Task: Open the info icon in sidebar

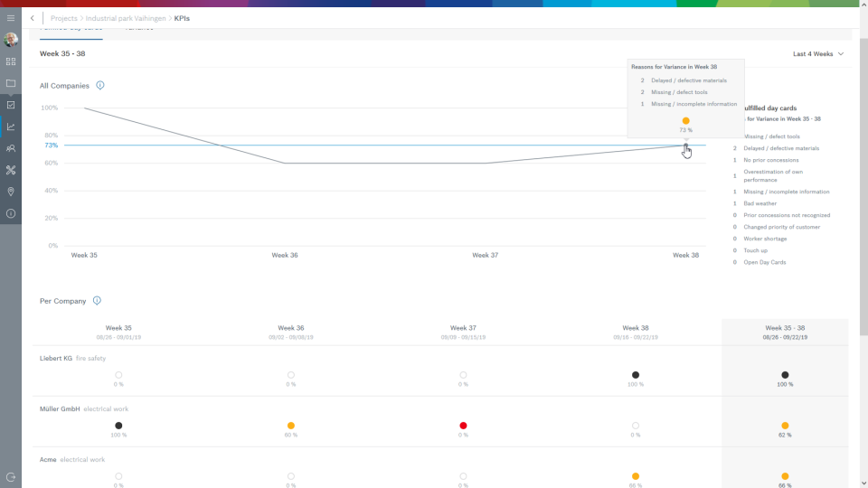Action: (x=11, y=213)
